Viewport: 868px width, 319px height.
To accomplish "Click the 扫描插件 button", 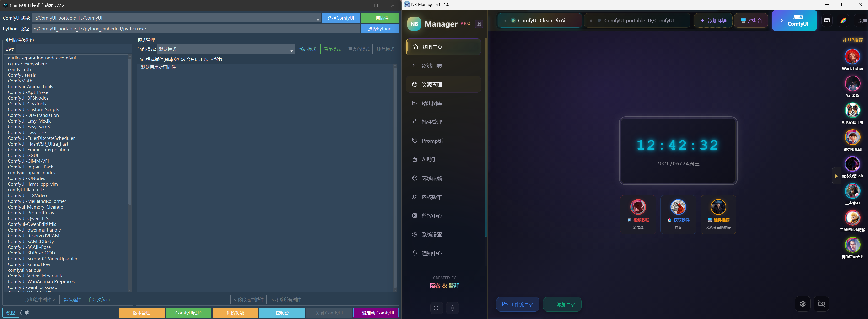I will [380, 18].
